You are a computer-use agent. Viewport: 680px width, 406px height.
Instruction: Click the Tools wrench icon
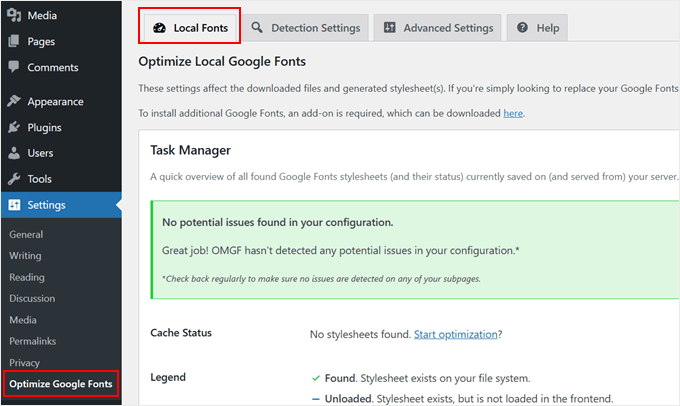[x=14, y=179]
